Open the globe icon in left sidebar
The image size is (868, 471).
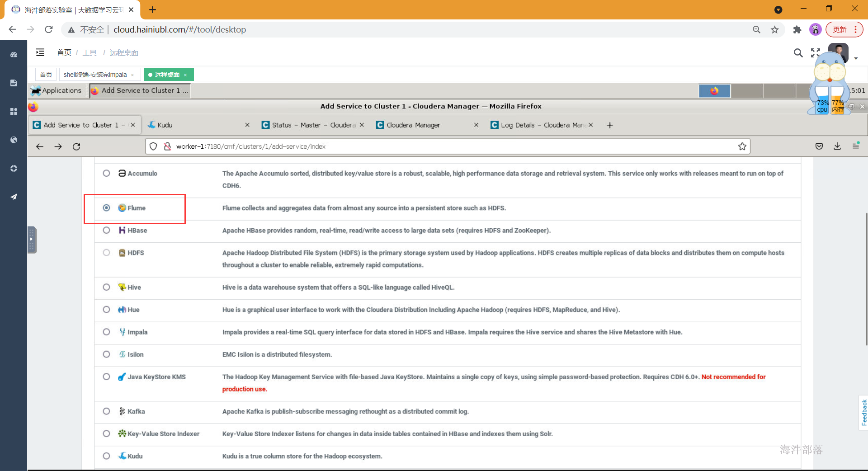coord(14,140)
